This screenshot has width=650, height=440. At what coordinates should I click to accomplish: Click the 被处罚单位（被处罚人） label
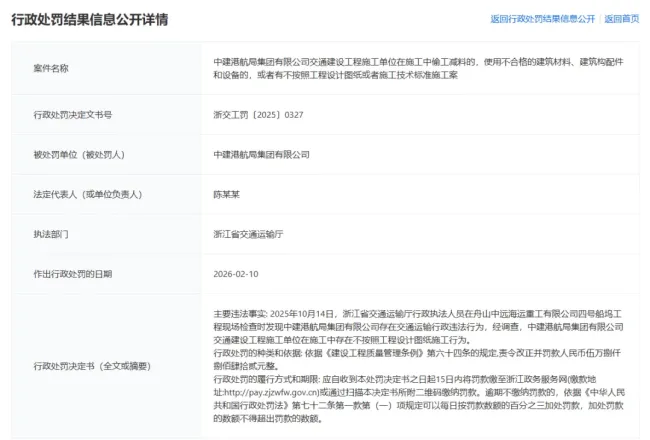79,155
